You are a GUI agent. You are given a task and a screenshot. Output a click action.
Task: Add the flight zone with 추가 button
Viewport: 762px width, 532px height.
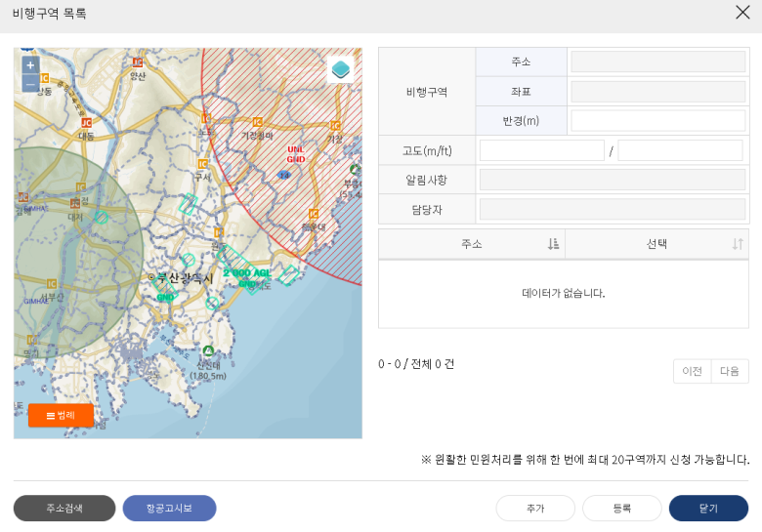(535, 509)
